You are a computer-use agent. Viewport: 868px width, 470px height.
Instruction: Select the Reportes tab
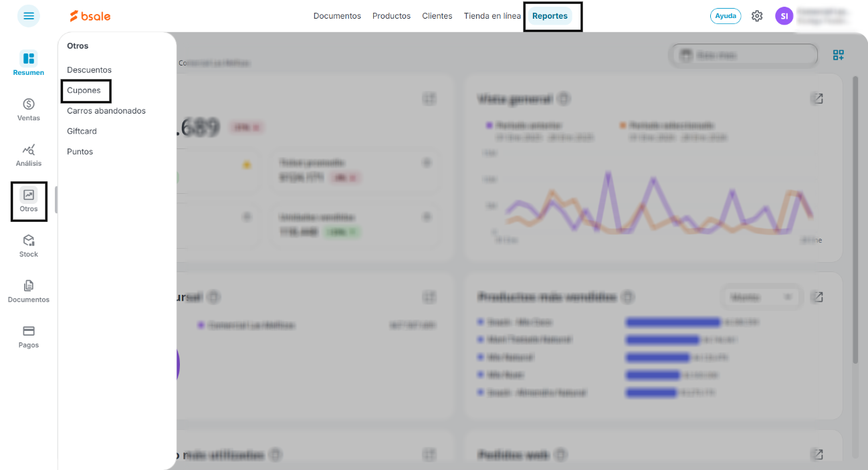(x=550, y=16)
